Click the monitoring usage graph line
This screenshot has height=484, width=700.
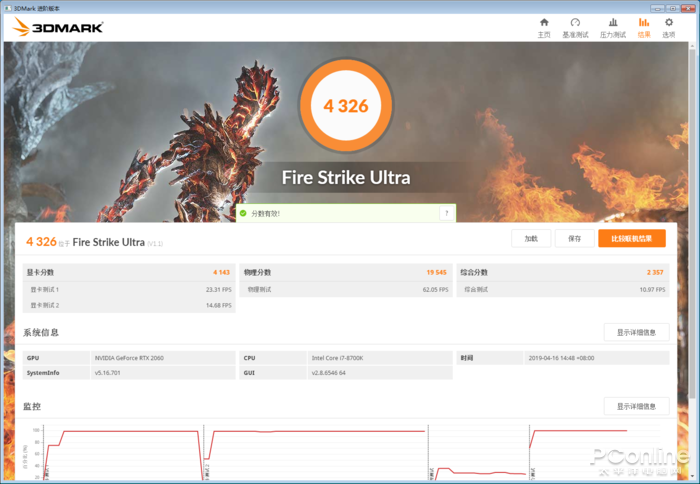pyautogui.click(x=129, y=431)
